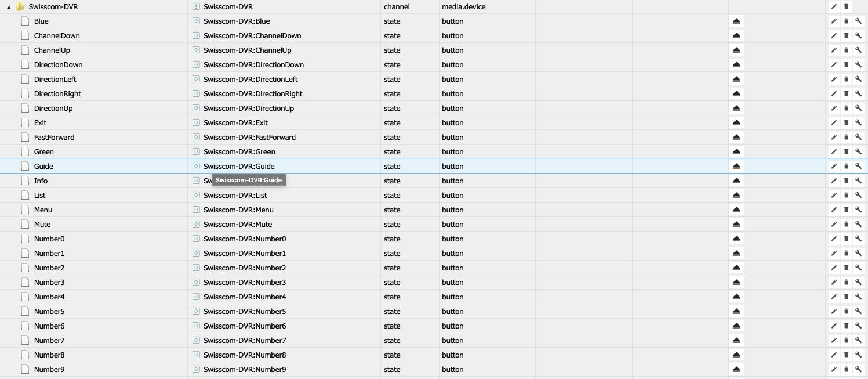
Task: Collapse the Swisscom-DVR folder tree
Action: point(9,7)
